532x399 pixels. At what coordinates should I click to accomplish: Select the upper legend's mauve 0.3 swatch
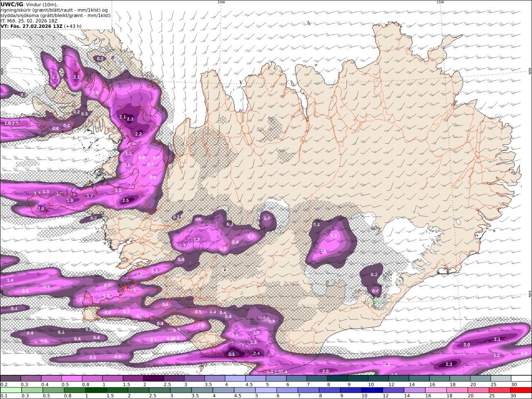(x=31, y=379)
